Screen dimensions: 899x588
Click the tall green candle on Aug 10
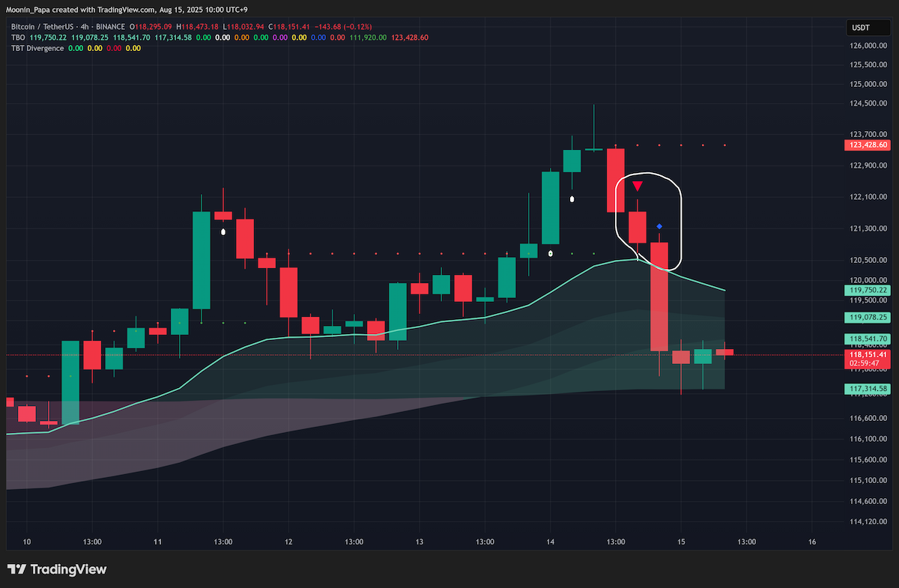pos(70,383)
